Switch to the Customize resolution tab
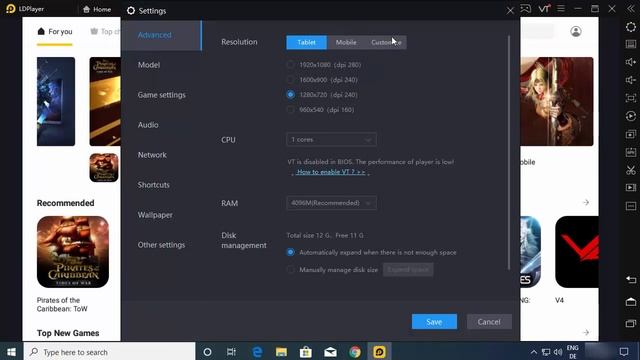This screenshot has height=360, width=640. point(386,42)
